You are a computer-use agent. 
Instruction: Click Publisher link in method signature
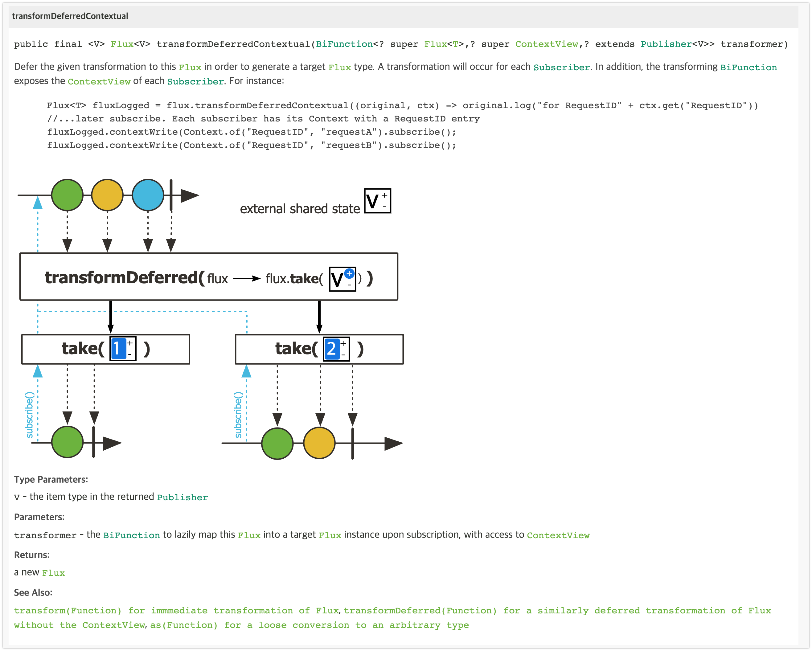[x=666, y=44]
